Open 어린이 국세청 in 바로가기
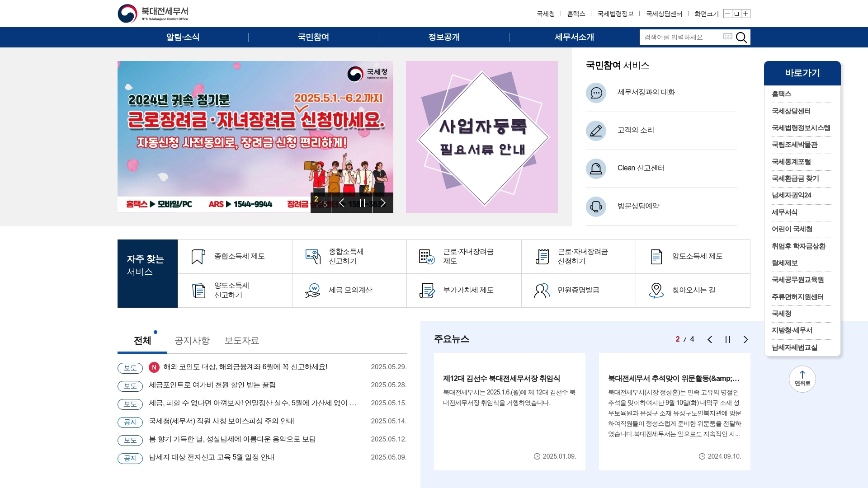The image size is (868, 488). [x=792, y=229]
